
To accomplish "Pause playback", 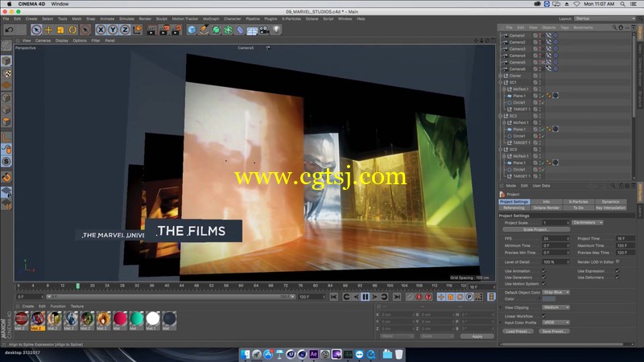I will coord(365,297).
